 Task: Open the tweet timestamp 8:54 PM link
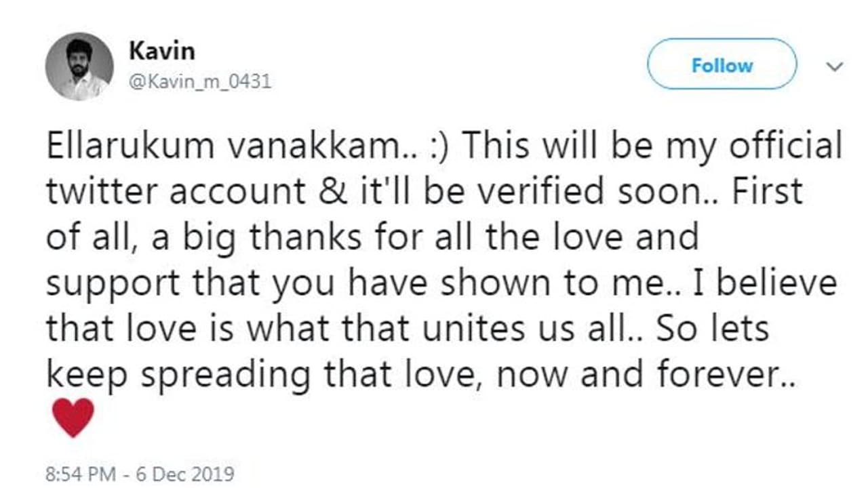click(x=81, y=473)
